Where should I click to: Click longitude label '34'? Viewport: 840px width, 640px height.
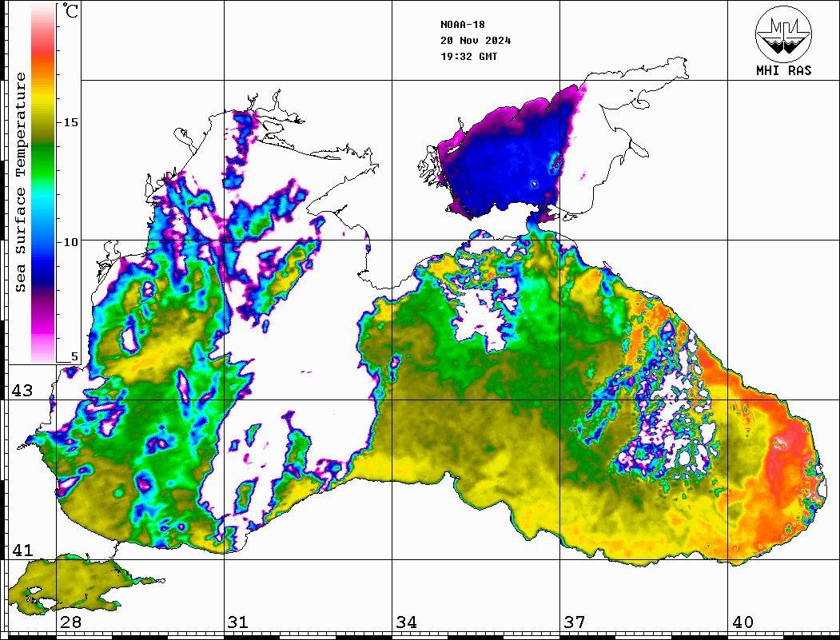(406, 622)
